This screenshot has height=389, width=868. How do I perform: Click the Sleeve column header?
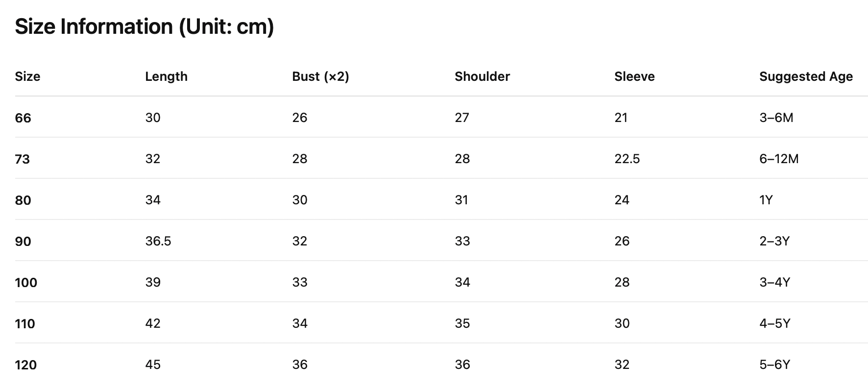[x=634, y=76]
